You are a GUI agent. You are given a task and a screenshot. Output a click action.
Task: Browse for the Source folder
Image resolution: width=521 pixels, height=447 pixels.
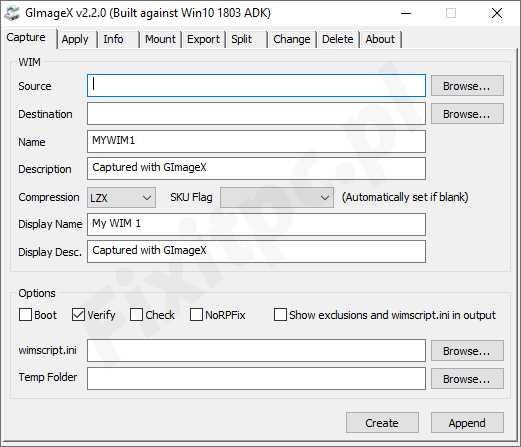(467, 86)
